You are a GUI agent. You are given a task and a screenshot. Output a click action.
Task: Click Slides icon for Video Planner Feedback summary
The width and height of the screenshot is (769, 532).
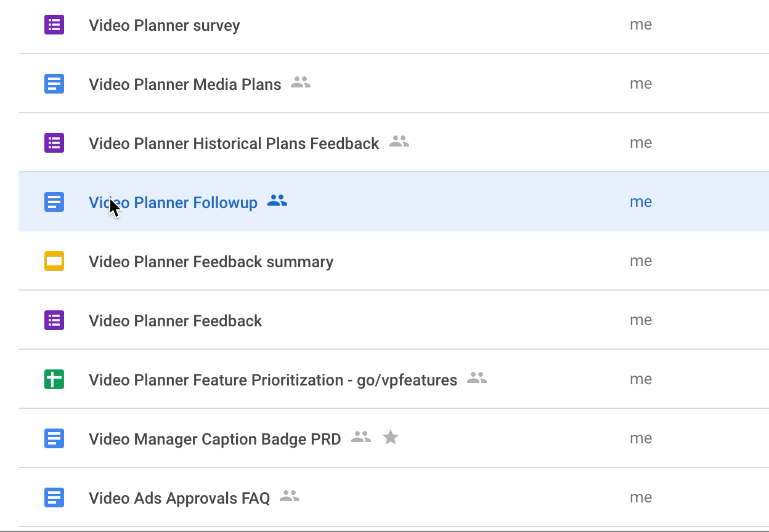pos(54,261)
